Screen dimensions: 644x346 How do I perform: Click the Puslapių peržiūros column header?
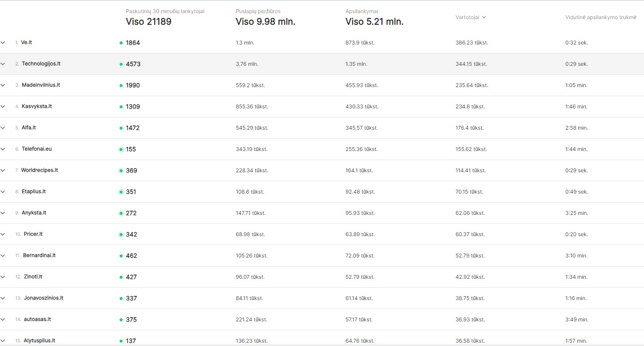click(x=258, y=11)
